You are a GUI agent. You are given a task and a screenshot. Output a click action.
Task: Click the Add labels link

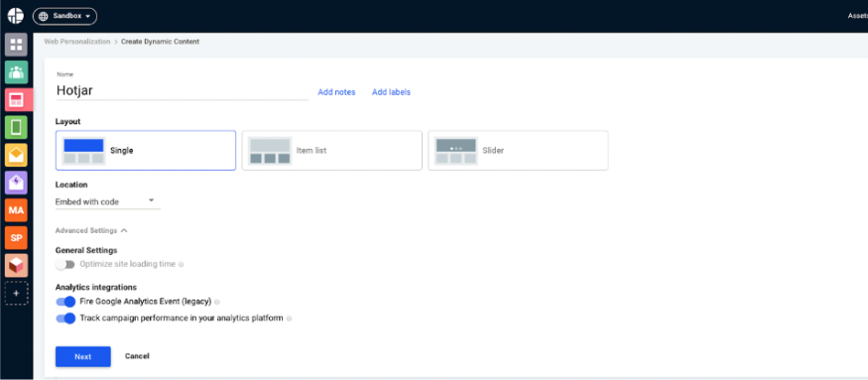click(x=392, y=92)
